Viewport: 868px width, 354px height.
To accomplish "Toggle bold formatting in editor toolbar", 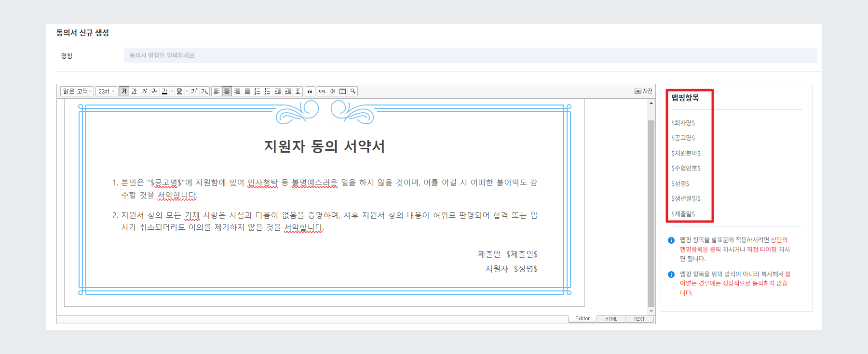I will point(124,91).
